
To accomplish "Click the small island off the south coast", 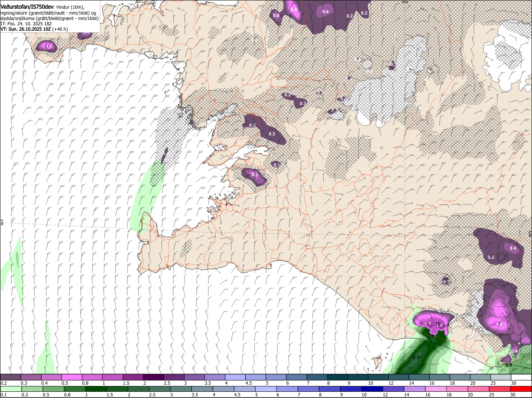I will point(378,361).
